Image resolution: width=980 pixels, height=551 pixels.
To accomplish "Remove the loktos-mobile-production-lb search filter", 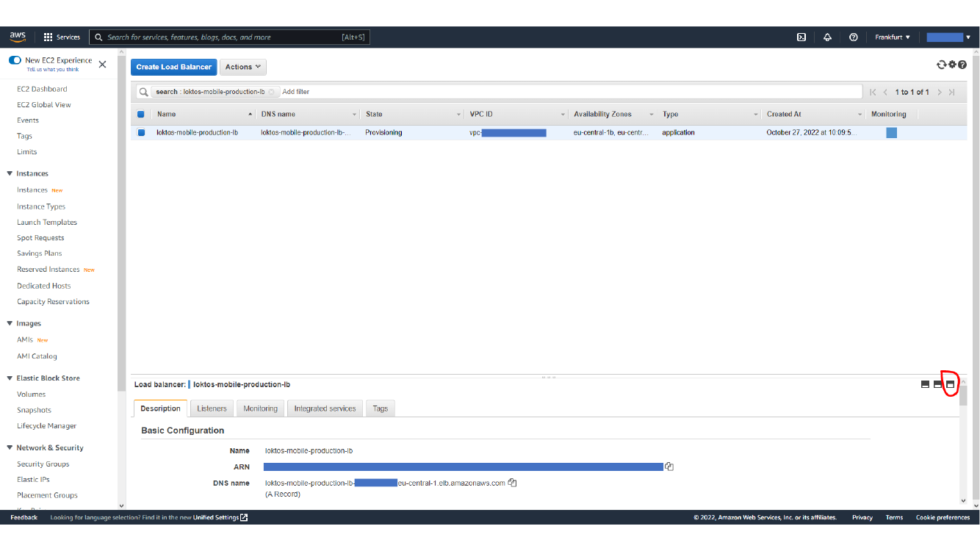I will (271, 92).
